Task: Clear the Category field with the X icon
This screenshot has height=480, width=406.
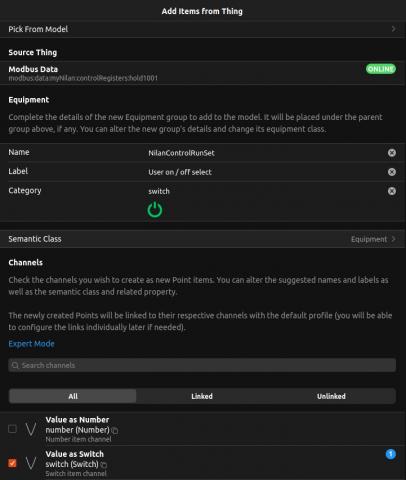Action: 392,191
